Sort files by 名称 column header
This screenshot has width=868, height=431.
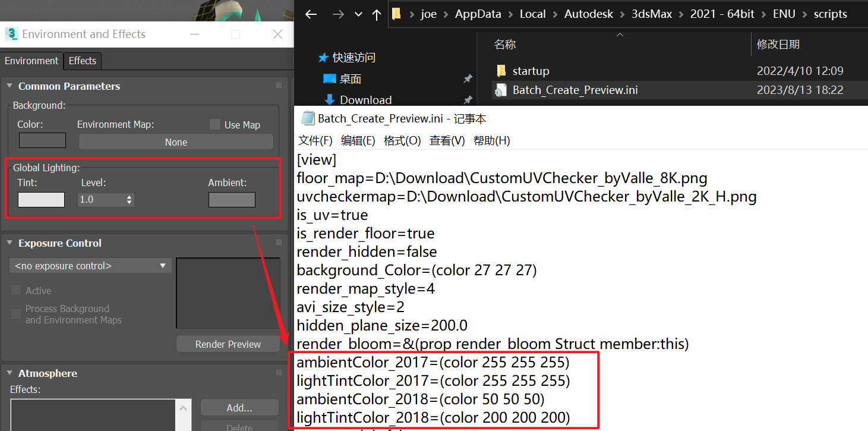[x=505, y=45]
